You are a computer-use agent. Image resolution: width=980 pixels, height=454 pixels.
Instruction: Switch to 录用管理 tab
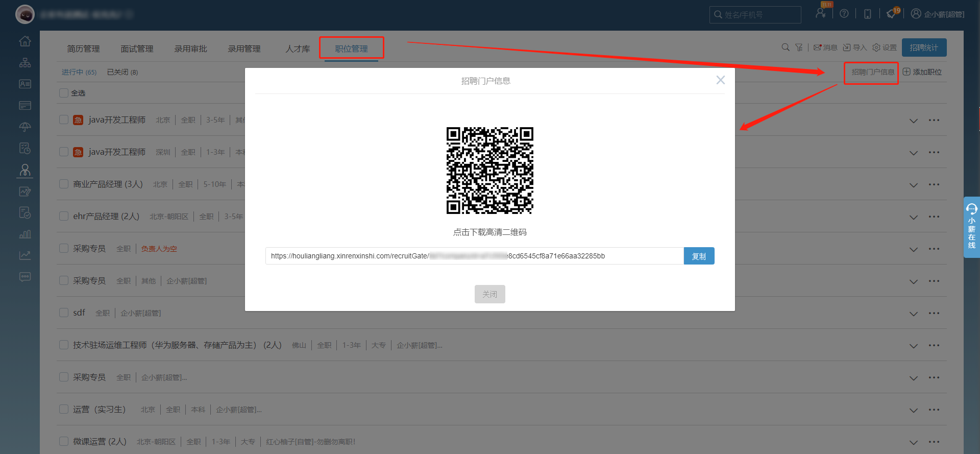[x=244, y=49]
